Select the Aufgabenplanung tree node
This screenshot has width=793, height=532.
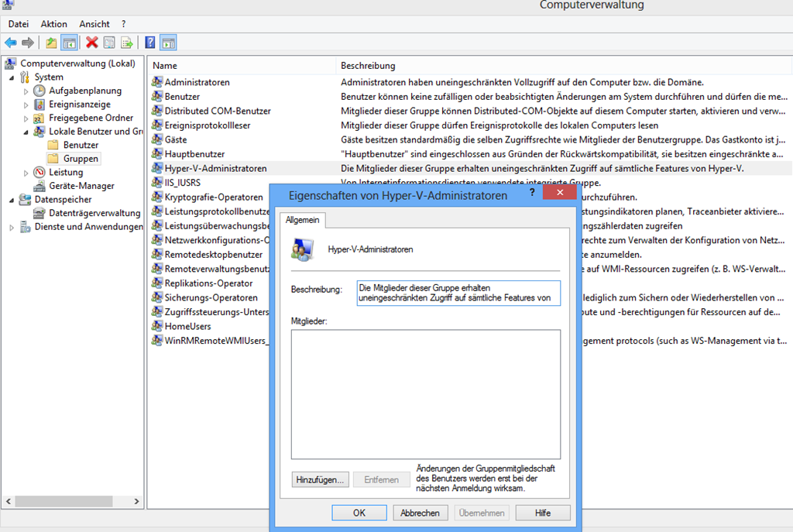pyautogui.click(x=85, y=91)
